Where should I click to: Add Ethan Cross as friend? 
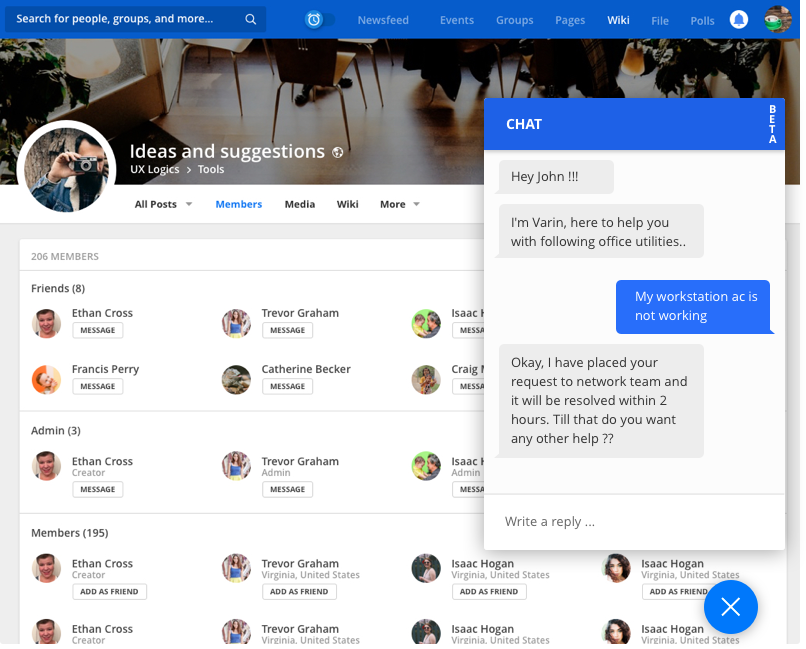click(109, 592)
